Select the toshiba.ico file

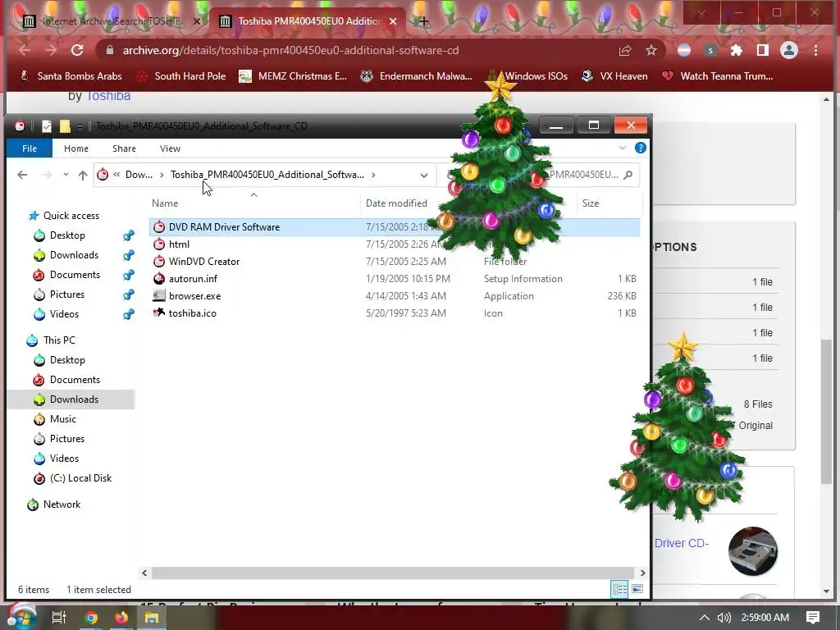coord(192,313)
